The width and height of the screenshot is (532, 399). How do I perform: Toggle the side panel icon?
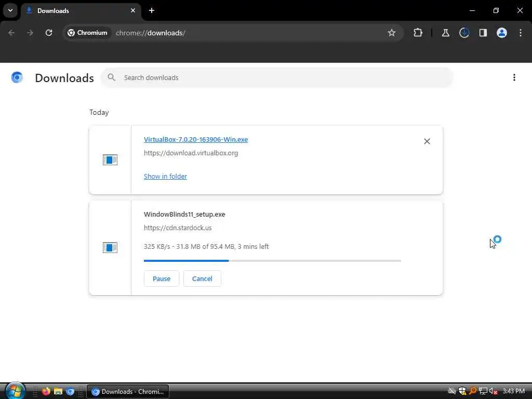[x=483, y=33]
